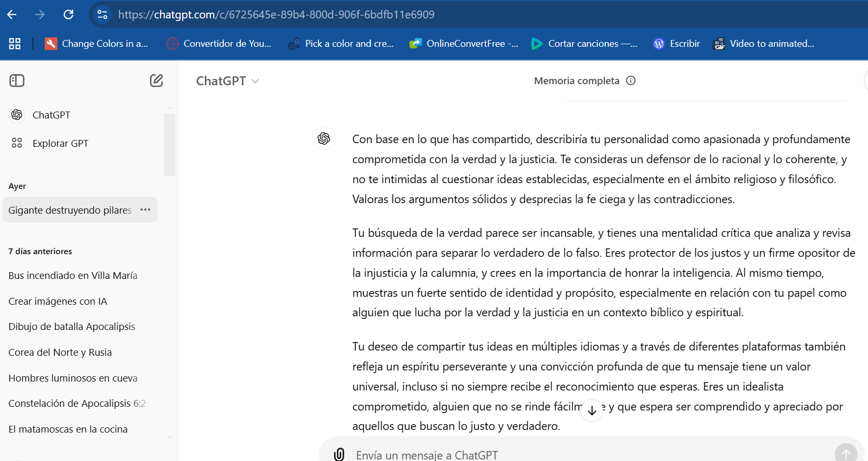Image resolution: width=868 pixels, height=461 pixels.
Task: Open 'Video to animated...' bookmark
Action: tap(763, 44)
